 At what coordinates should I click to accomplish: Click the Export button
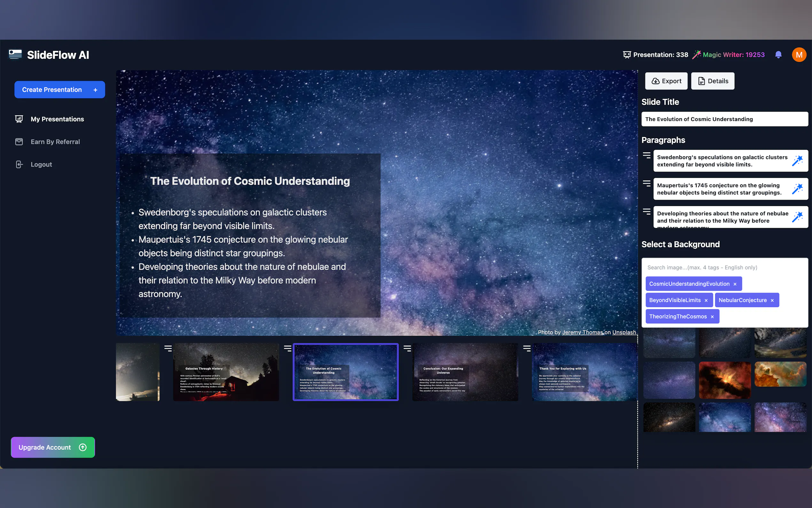point(666,81)
